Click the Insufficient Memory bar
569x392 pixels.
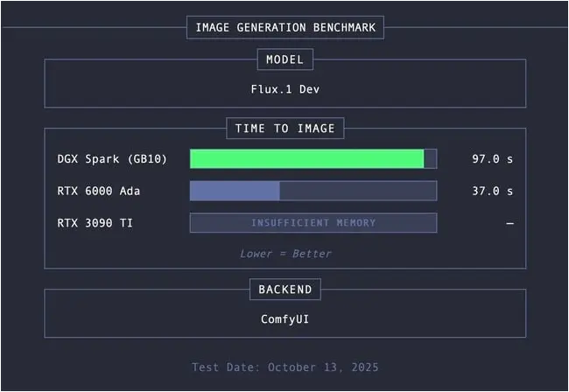point(313,223)
